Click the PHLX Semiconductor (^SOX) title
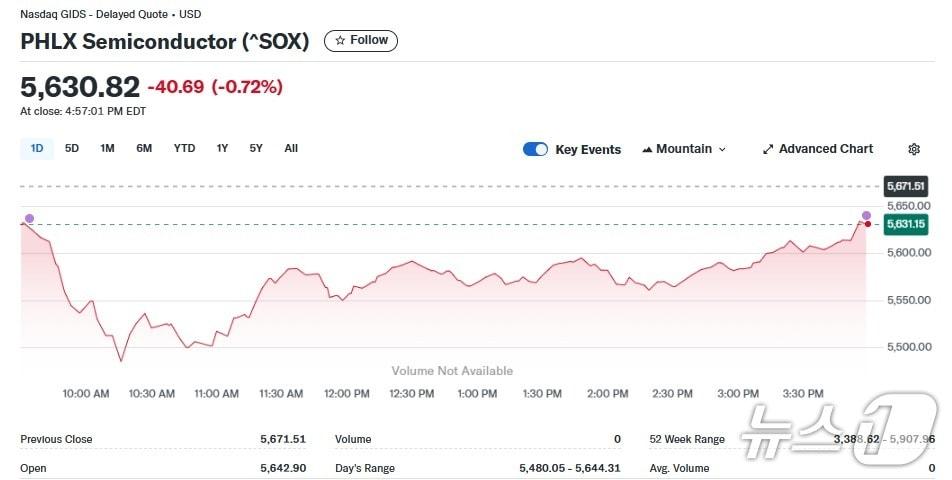952x480 pixels. [165, 42]
